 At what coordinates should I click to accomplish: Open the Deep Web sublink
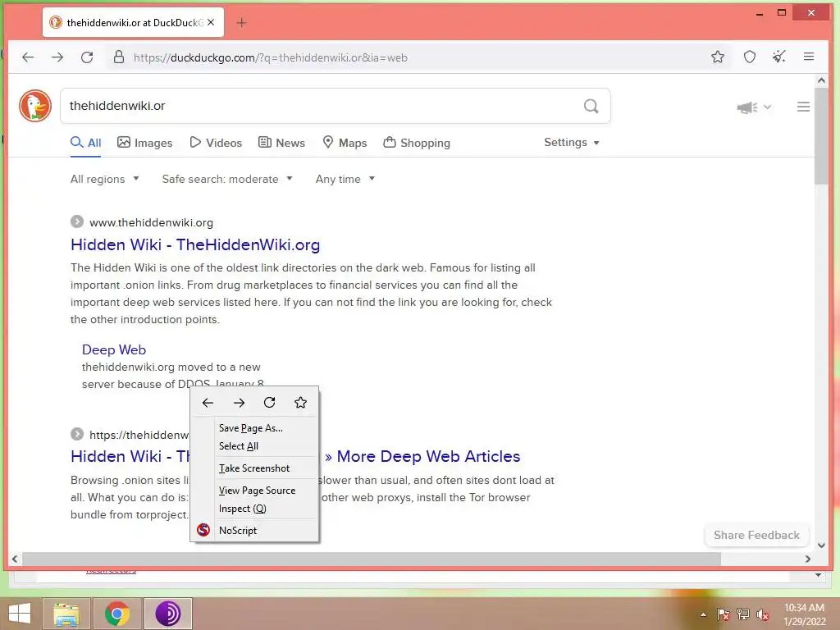coord(114,349)
